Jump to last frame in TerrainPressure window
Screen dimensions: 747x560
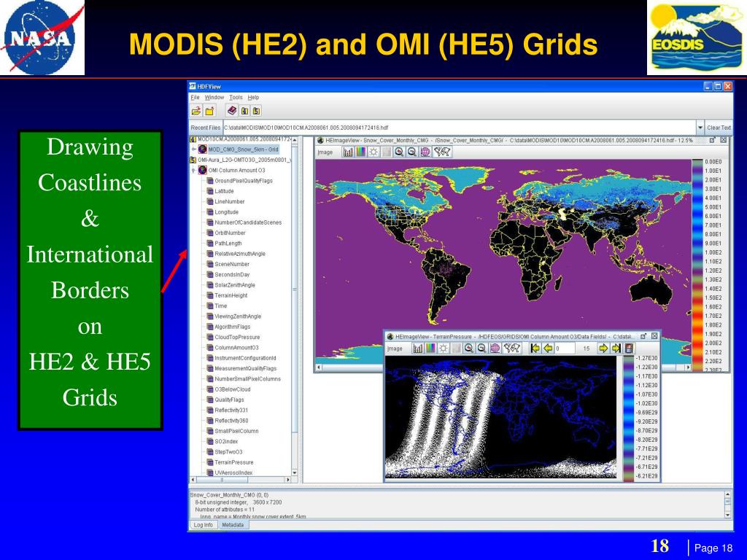click(x=616, y=349)
